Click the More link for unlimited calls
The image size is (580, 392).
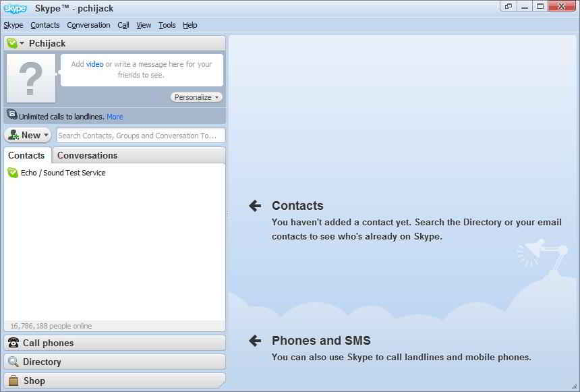click(x=115, y=117)
